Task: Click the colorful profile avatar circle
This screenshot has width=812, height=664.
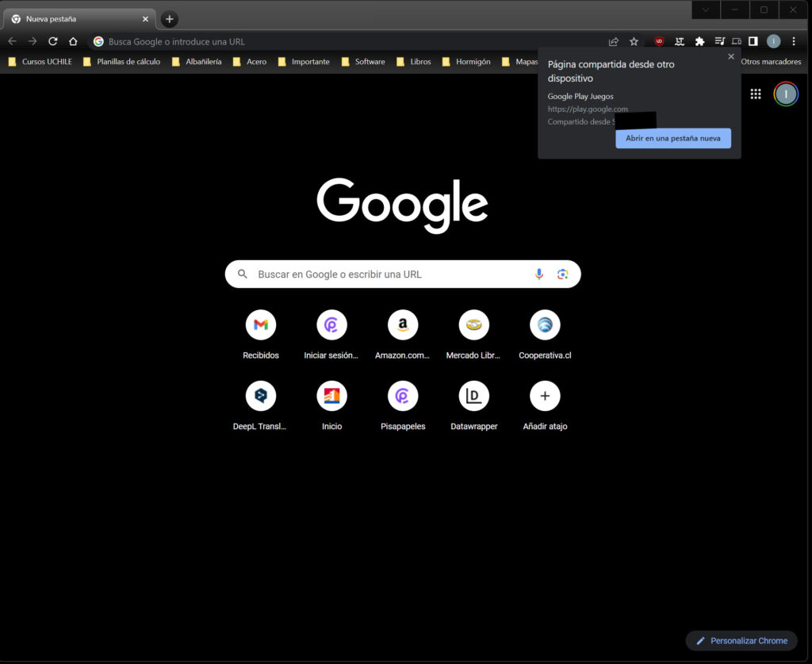Action: [785, 94]
